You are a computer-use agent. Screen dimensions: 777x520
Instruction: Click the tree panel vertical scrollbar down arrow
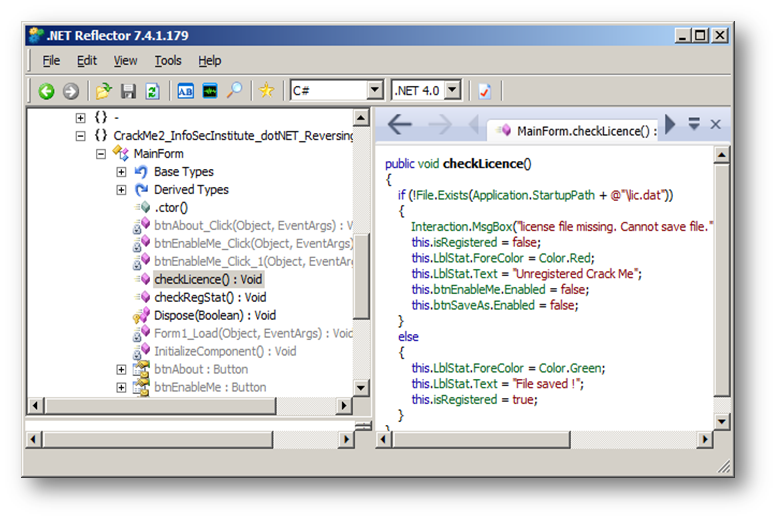pos(362,386)
